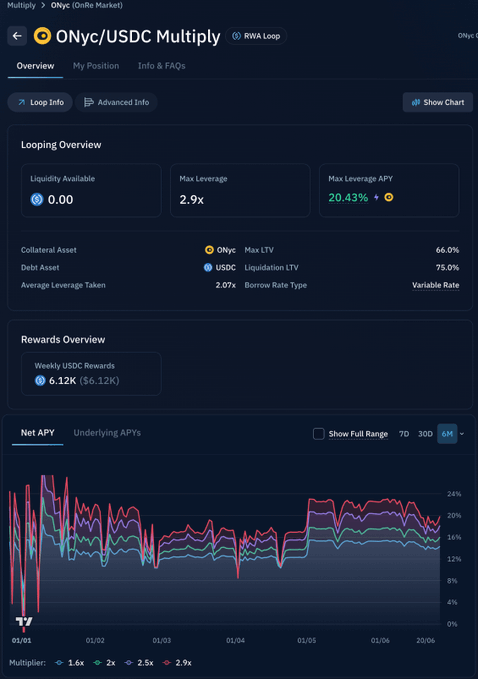478x679 pixels.
Task: Switch to Underlying APYs chart tab
Action: 107,433
